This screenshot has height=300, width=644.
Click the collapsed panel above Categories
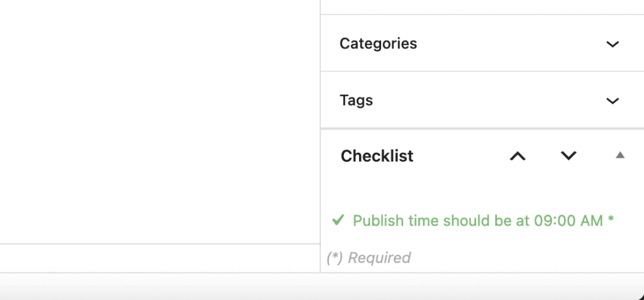[x=482, y=6]
